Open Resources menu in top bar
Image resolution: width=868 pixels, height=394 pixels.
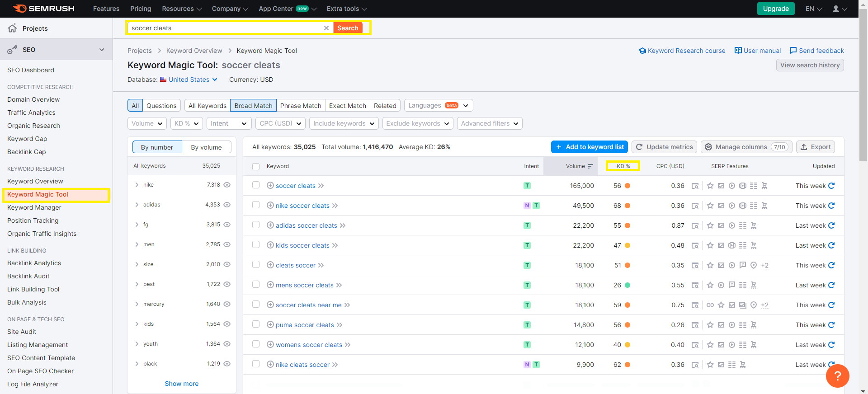click(x=182, y=9)
